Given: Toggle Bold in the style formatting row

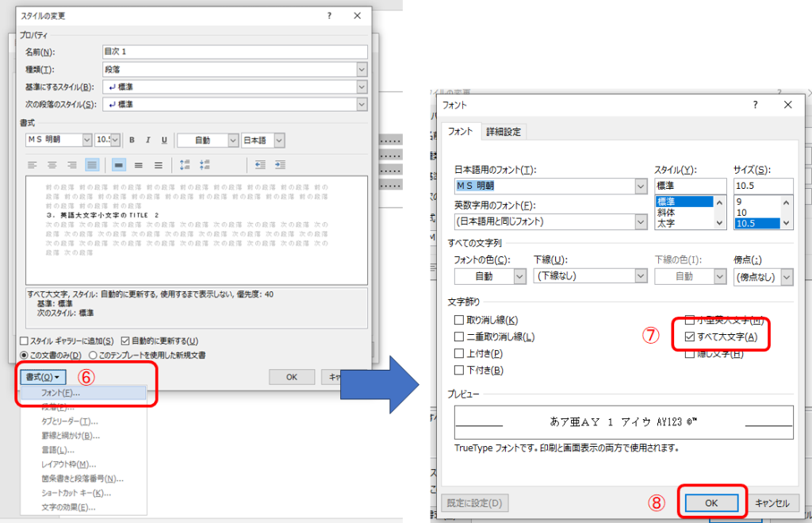Looking at the screenshot, I should [132, 140].
